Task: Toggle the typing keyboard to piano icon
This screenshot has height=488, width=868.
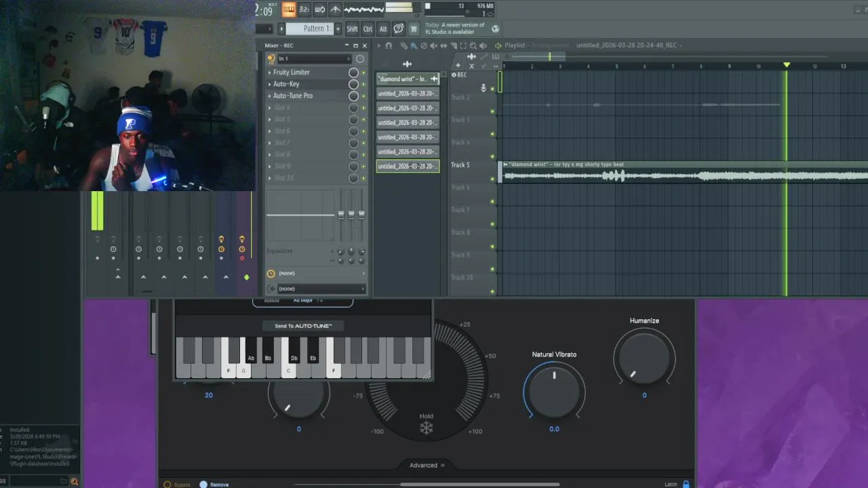Action: click(289, 9)
